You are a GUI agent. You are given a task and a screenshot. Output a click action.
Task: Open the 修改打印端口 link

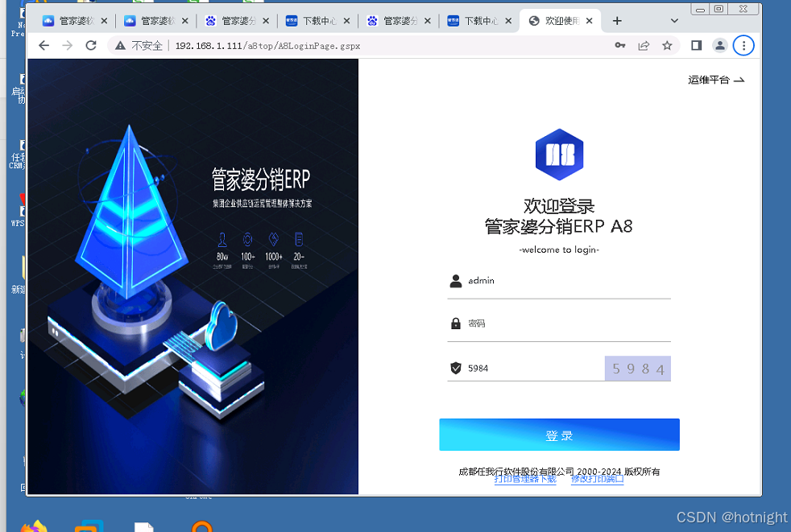[597, 478]
